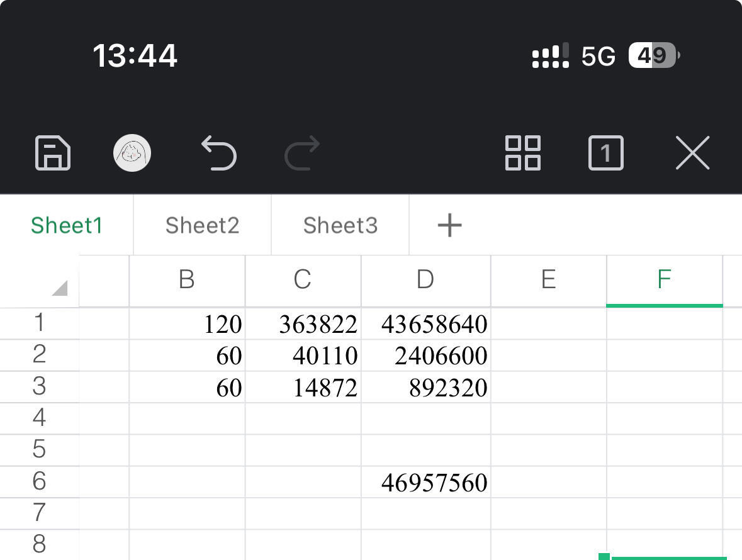Select row 6 header
Screen dimensions: 742x560
[x=39, y=481]
